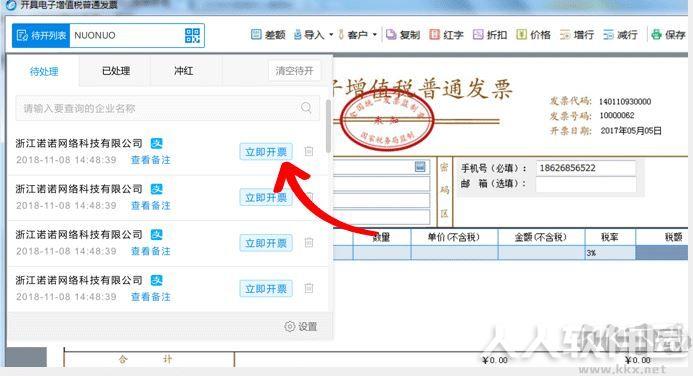Click the blue badge icon in first row

156,143
